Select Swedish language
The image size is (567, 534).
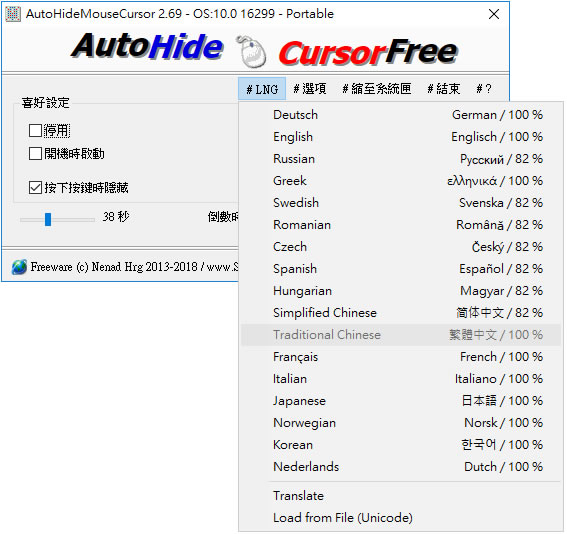point(401,203)
